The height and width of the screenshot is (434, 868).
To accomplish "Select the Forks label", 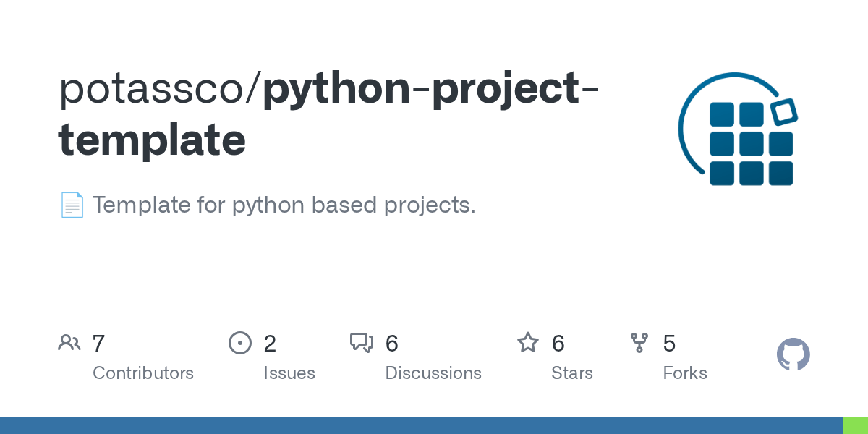I will [685, 373].
